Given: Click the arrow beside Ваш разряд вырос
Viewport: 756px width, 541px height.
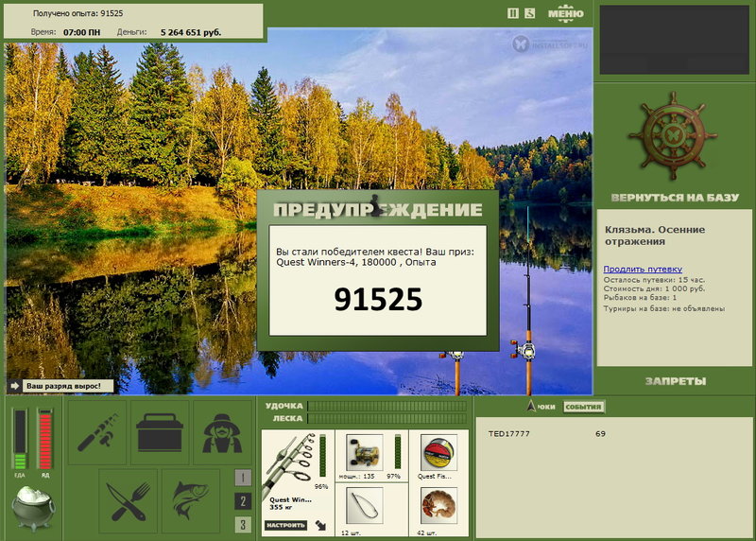Looking at the screenshot, I should [14, 386].
